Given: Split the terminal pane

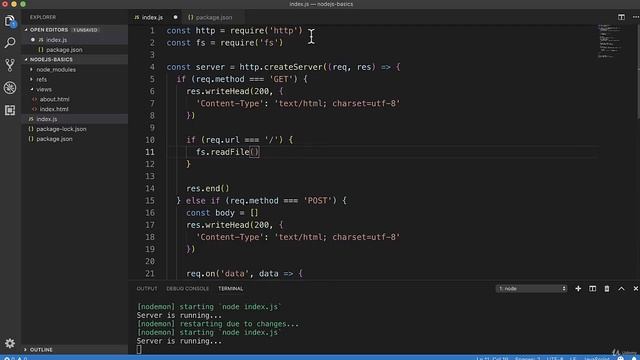Looking at the screenshot, I should 592,289.
